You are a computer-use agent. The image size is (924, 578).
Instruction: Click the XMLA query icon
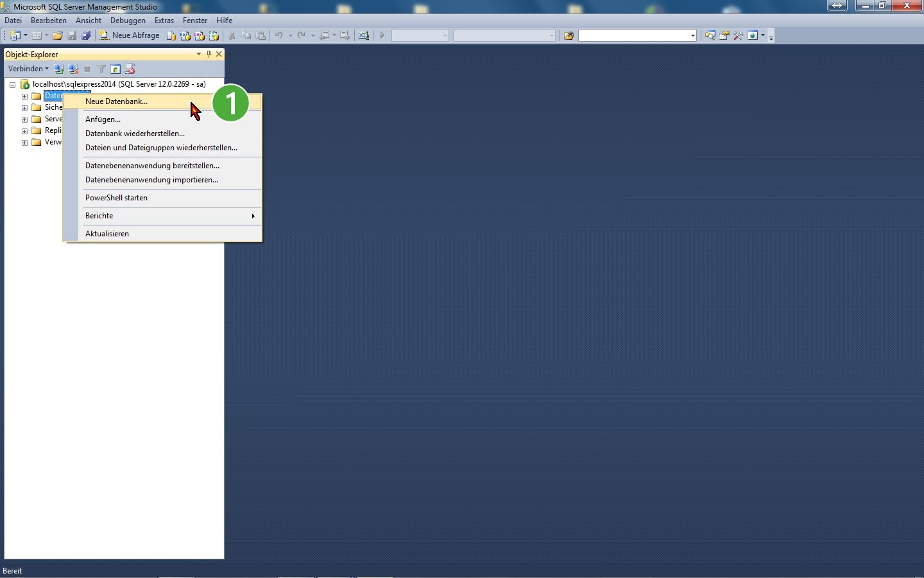click(x=214, y=35)
